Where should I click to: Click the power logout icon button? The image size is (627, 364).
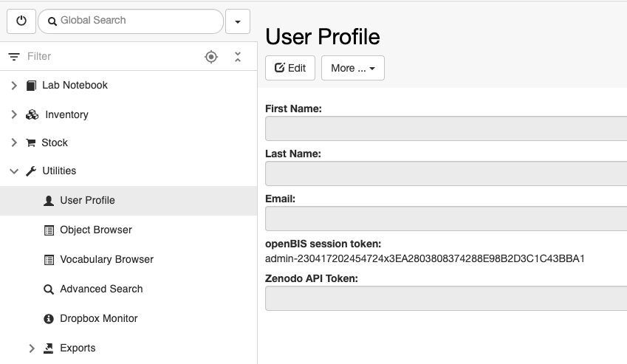point(21,21)
